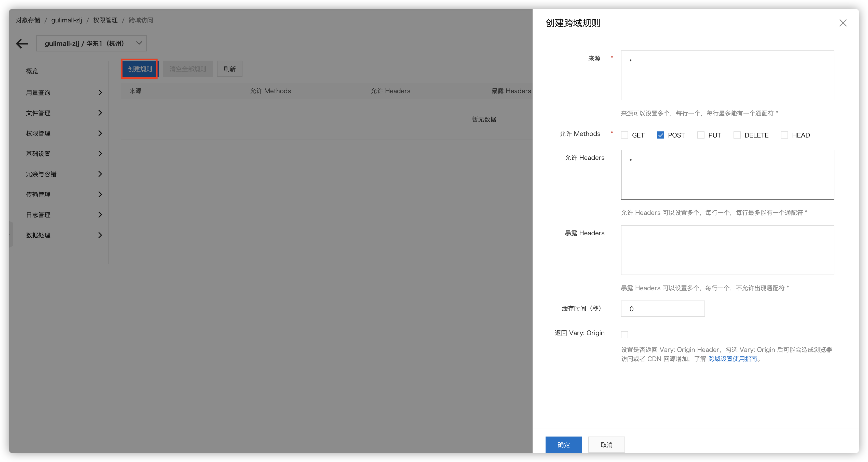Close the cross-domain rule panel with X

[x=843, y=23]
